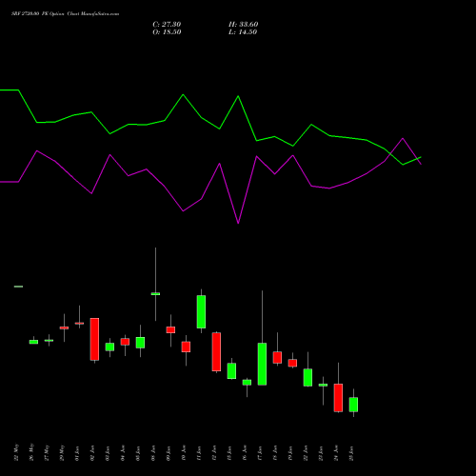This screenshot has height=476, width=476.
Task: Click the red candle for 12 Jun
Action: tap(216, 351)
